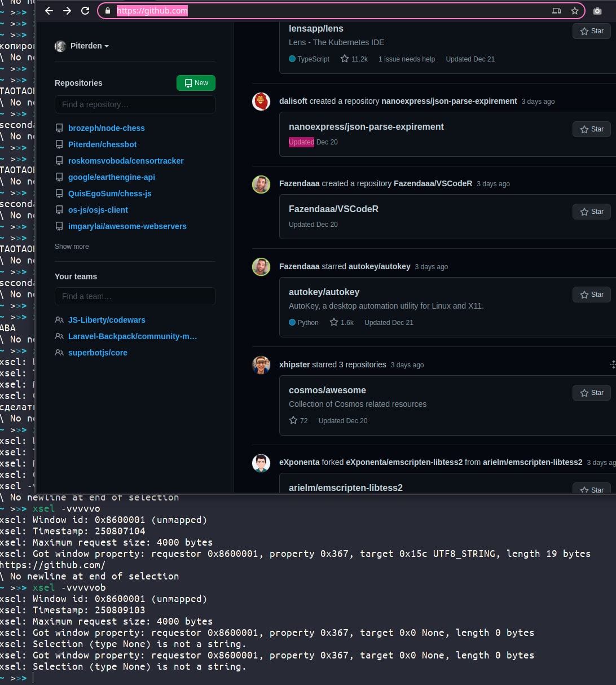The image size is (616, 685).
Task: Bookmark this page with the star icon
Action: pos(575,11)
